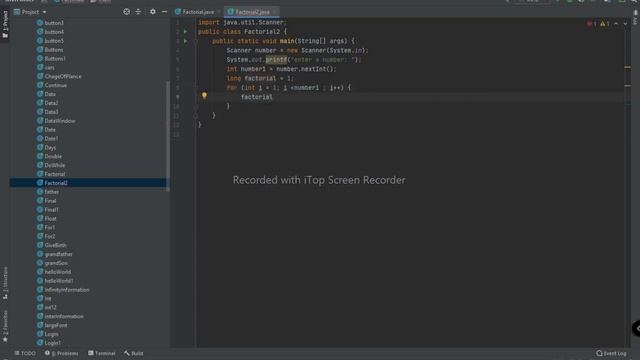The width and height of the screenshot is (640, 360).
Task: Locate opened file in Project tree
Action: coord(127,12)
